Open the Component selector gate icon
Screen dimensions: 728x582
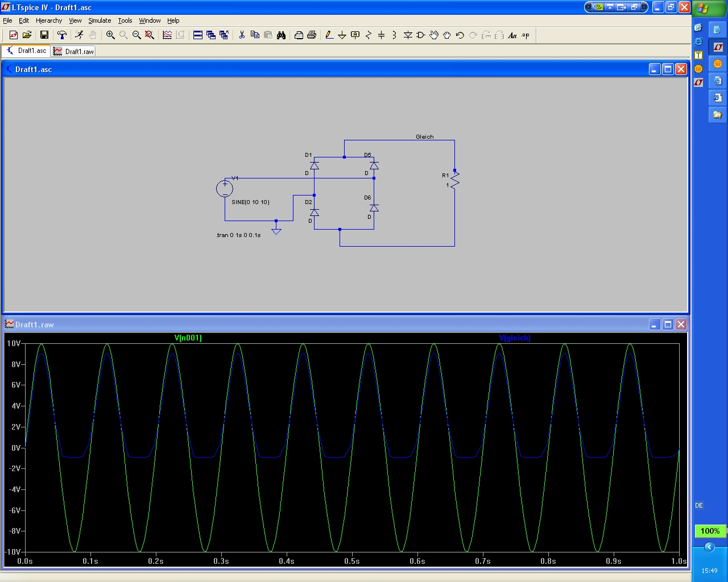pyautogui.click(x=421, y=35)
